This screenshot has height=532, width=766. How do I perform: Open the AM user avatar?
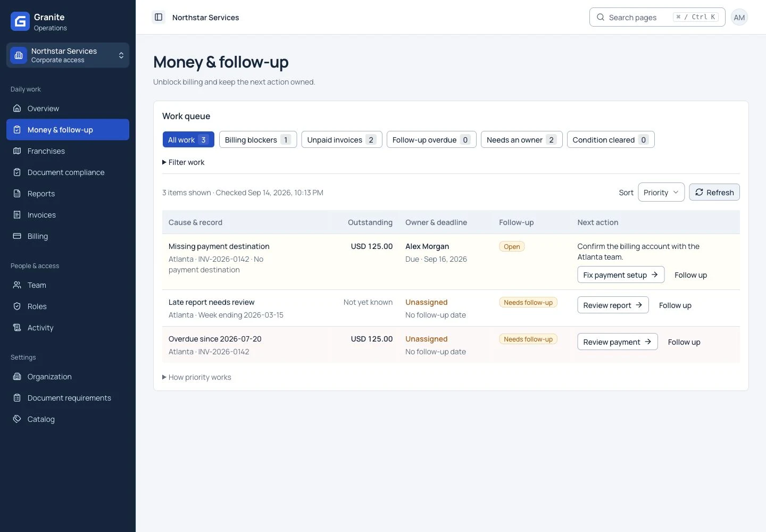(739, 18)
